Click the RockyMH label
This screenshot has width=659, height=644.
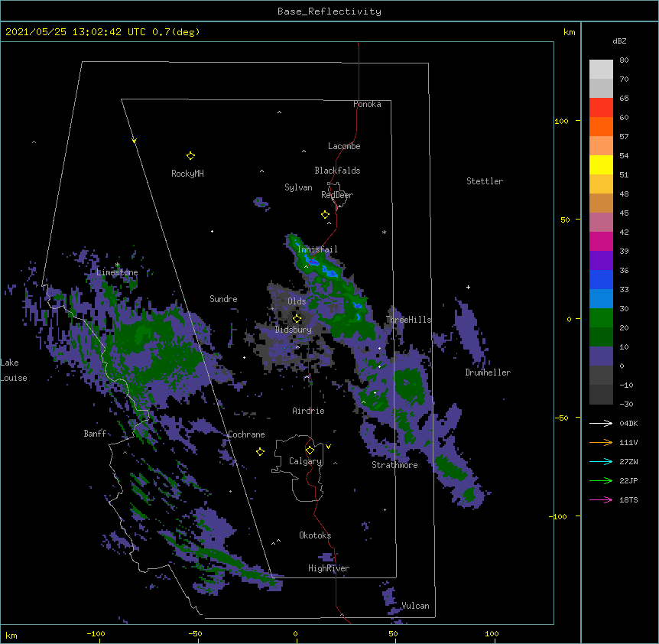187,174
